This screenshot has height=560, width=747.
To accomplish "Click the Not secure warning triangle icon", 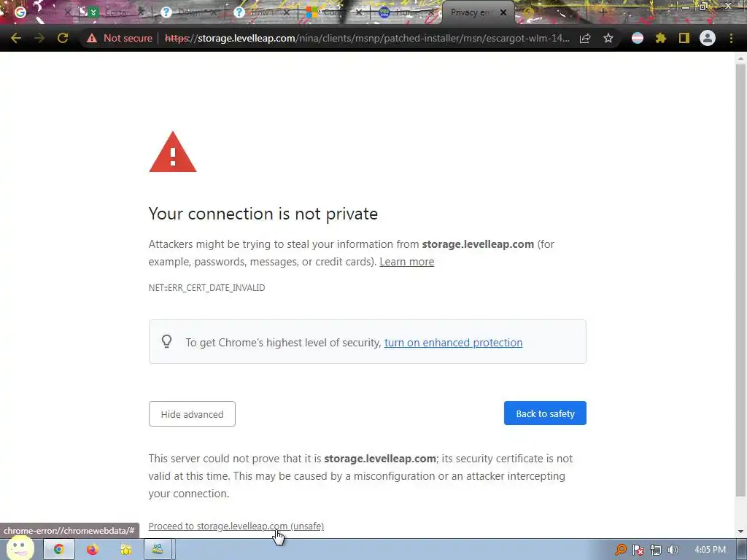I will pos(91,38).
